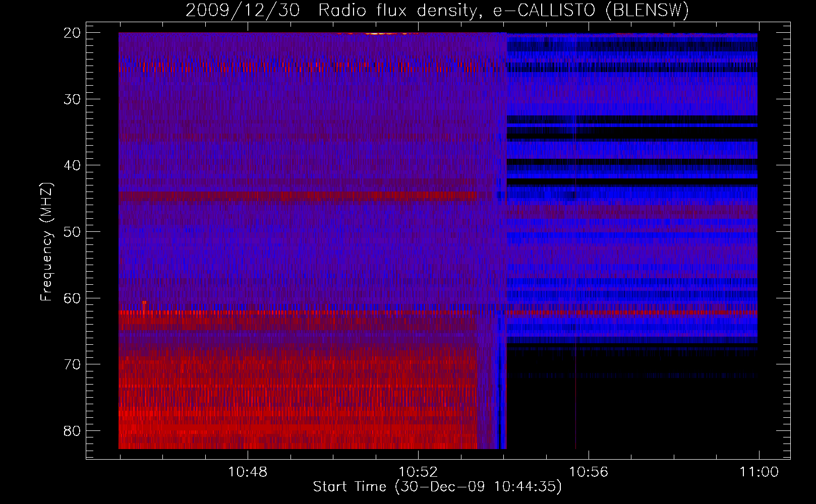This screenshot has width=816, height=504.
Task: Click the '11:00' time tick label
Action: [x=759, y=472]
